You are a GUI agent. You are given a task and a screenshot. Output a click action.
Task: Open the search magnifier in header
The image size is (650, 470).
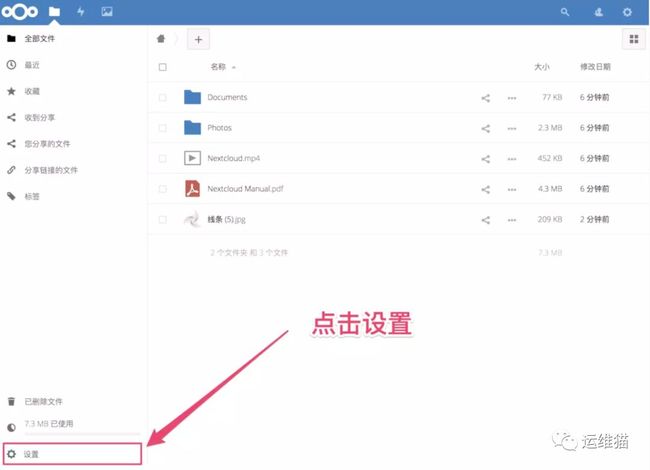click(565, 12)
